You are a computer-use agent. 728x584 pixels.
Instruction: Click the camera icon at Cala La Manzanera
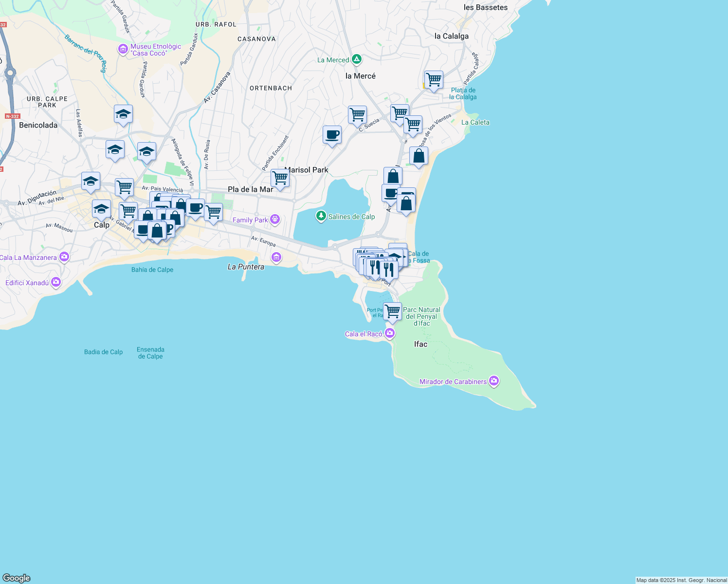pyautogui.click(x=64, y=256)
